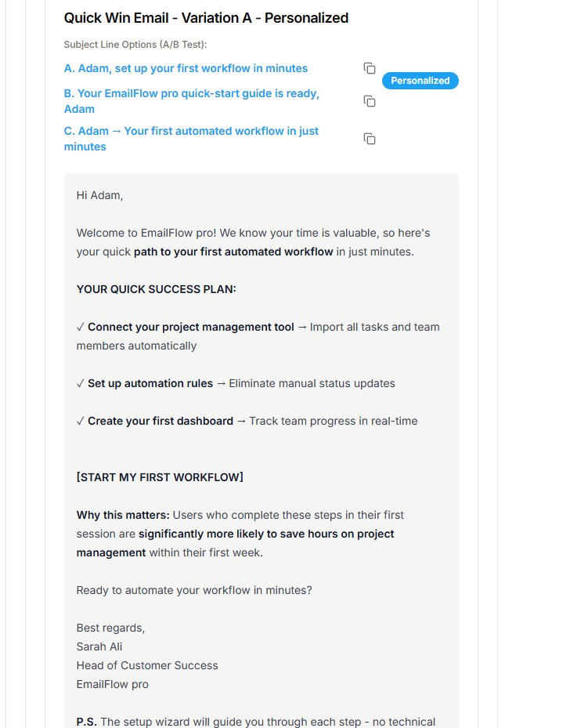Click the 'Set up automation rules' step
Viewport: 570px width, 728px height.
click(x=150, y=383)
